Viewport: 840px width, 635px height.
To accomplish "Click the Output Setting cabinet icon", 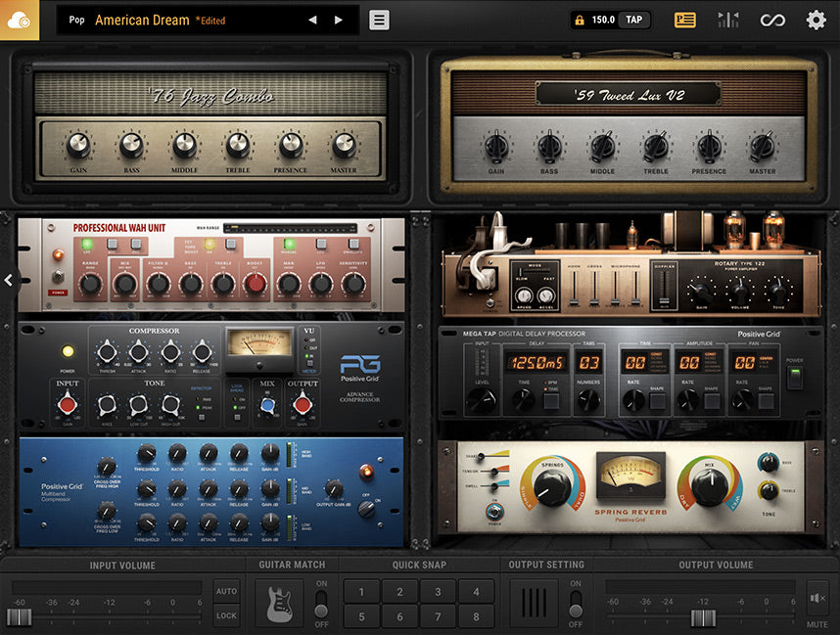I will [x=534, y=603].
